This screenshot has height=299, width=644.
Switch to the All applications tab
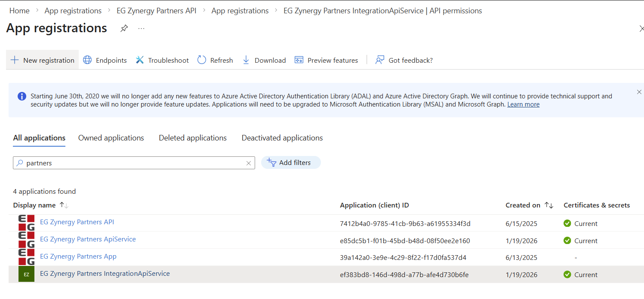tap(39, 138)
